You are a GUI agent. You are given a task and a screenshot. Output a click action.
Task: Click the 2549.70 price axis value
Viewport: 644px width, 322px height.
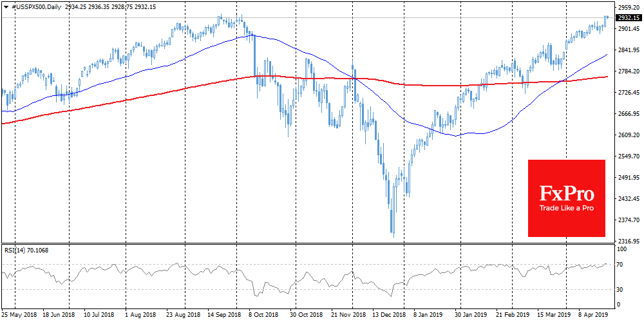coord(629,156)
